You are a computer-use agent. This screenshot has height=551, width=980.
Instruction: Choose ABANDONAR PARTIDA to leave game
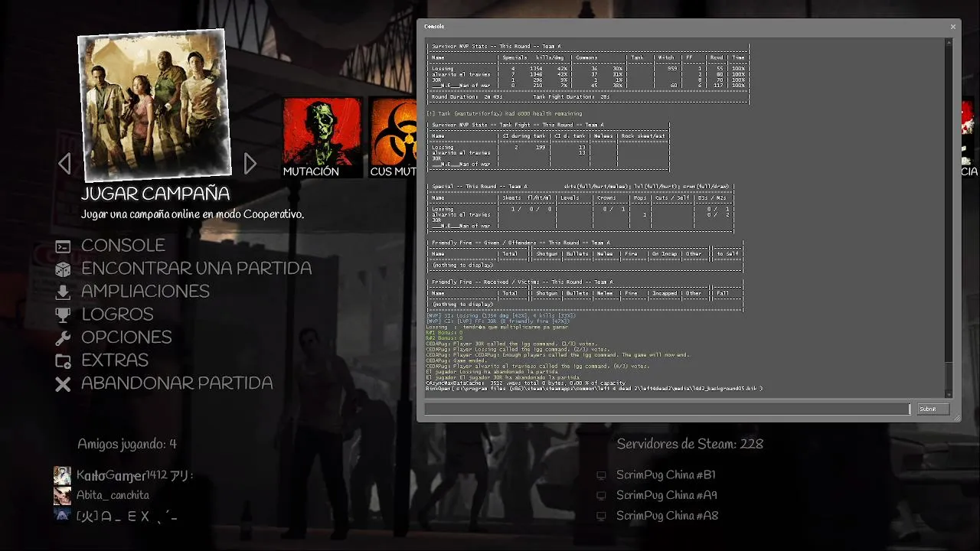click(177, 383)
